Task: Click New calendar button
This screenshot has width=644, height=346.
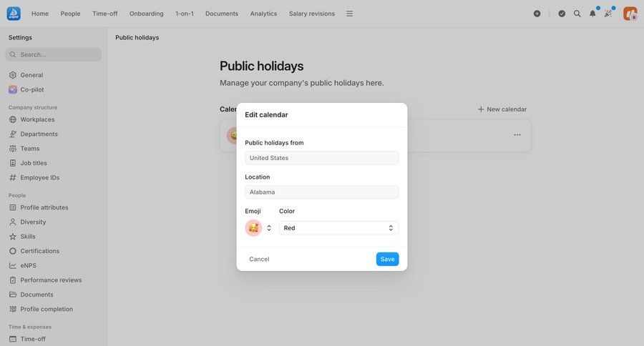Action: pos(502,109)
